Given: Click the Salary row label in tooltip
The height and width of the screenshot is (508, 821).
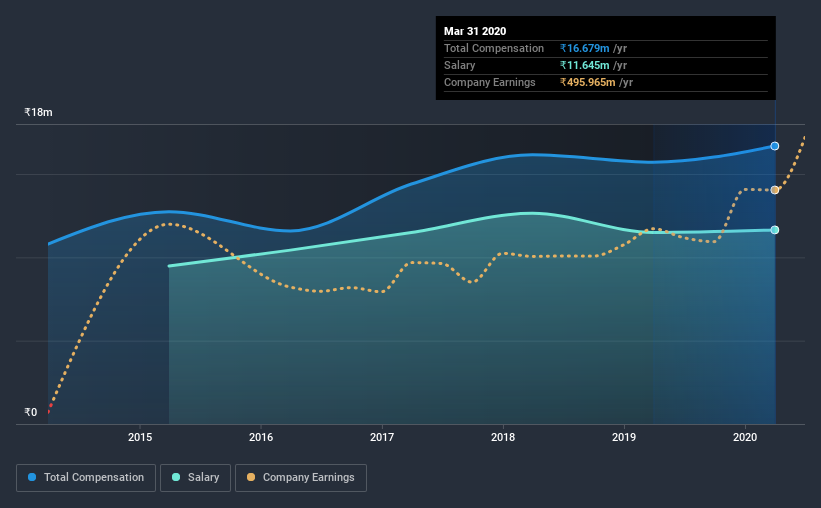Looking at the screenshot, I should click(x=460, y=65).
